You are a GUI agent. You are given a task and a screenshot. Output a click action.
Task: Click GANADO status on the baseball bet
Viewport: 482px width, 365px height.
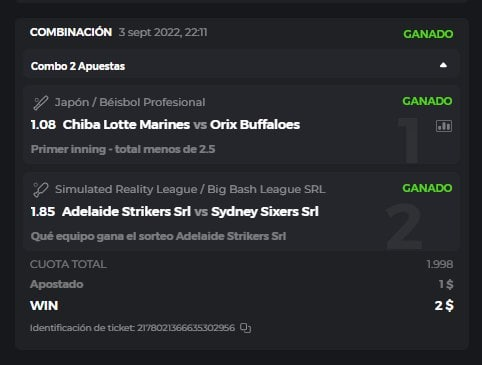[x=427, y=101]
